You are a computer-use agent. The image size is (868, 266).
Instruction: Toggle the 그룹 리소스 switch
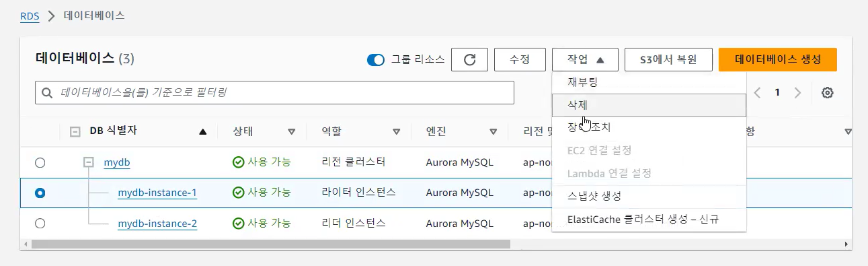[376, 59]
